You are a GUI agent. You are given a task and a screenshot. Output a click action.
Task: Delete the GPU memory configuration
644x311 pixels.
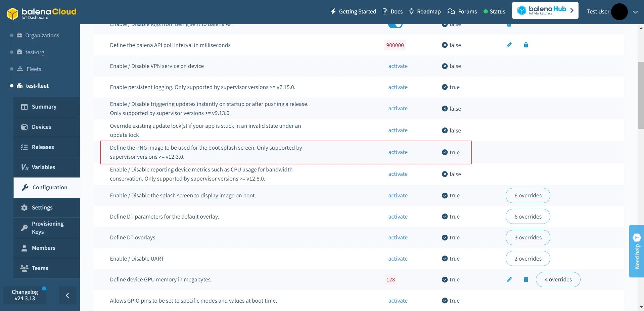point(526,280)
